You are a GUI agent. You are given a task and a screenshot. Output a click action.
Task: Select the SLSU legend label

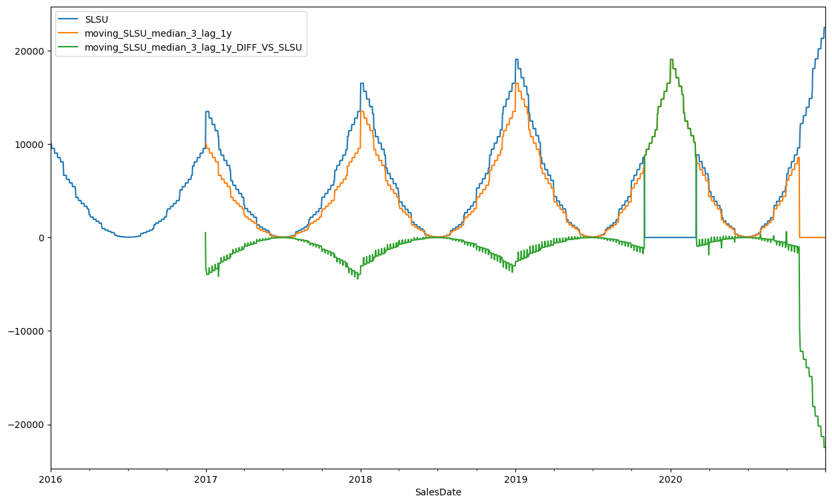pos(101,19)
